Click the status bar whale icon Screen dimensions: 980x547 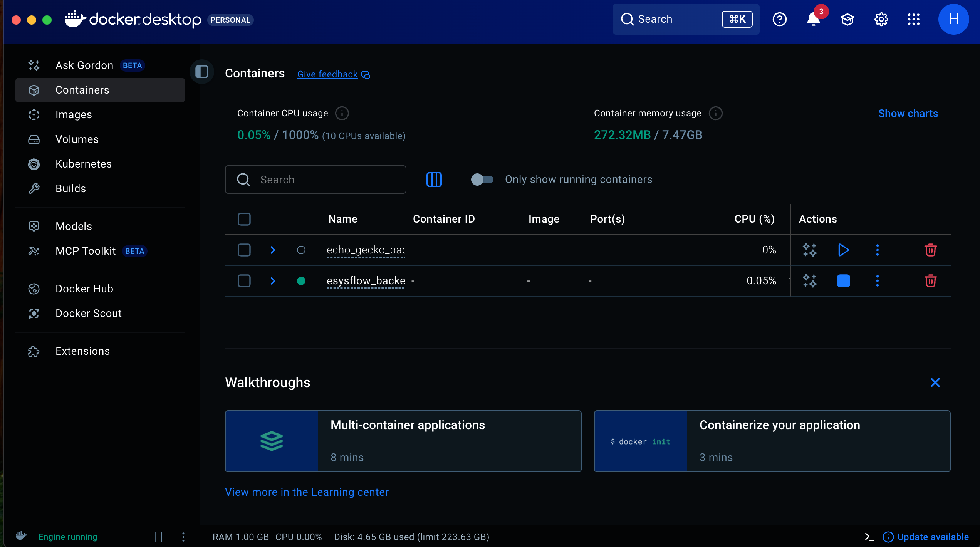(x=21, y=536)
